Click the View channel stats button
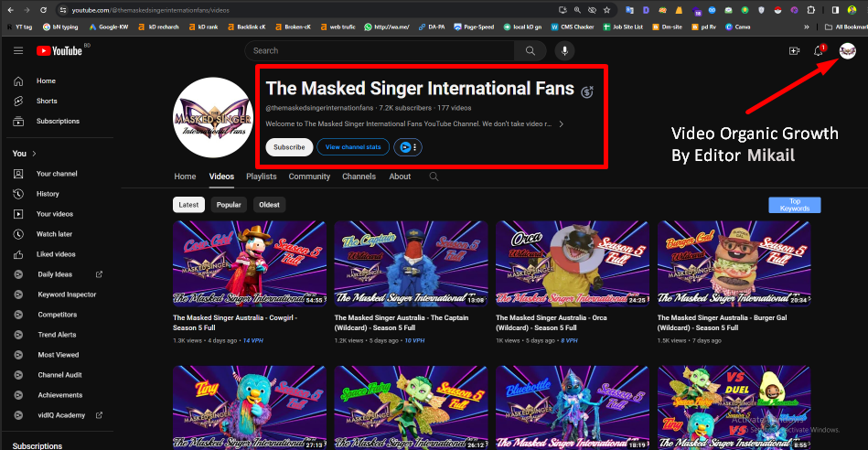 (x=353, y=147)
